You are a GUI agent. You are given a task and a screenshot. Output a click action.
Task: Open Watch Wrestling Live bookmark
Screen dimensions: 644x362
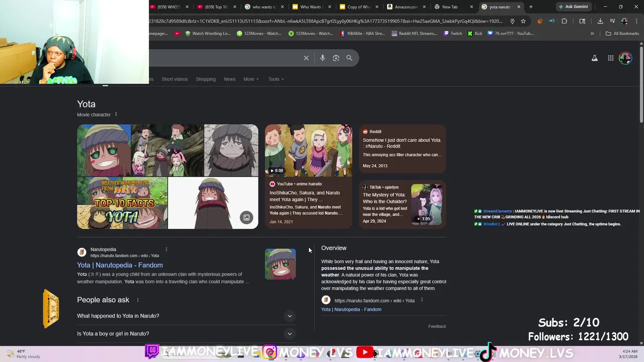click(x=208, y=34)
